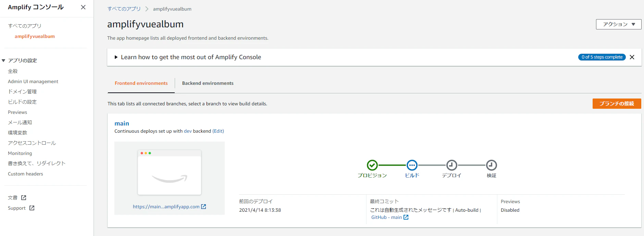
Task: Close the Amplify コンソール side panel
Action: coord(83,7)
